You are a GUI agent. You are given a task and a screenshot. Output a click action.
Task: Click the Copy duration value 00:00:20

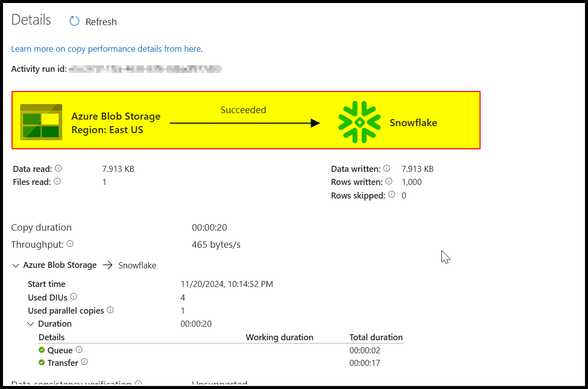pos(209,228)
